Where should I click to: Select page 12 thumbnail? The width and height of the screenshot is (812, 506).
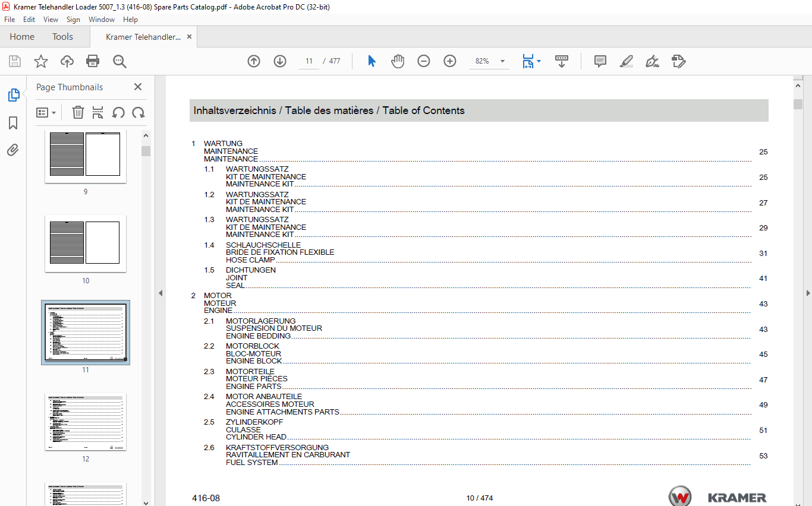(x=86, y=422)
